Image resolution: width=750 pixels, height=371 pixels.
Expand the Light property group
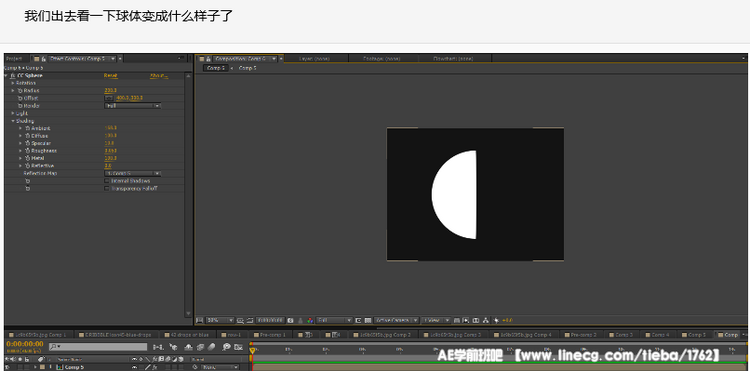click(x=12, y=113)
